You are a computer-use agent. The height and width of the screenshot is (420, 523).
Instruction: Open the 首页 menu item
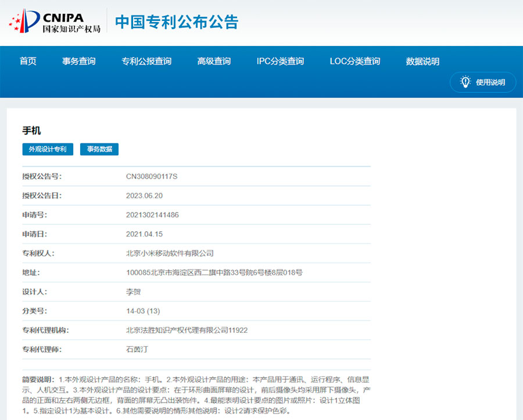click(x=28, y=61)
